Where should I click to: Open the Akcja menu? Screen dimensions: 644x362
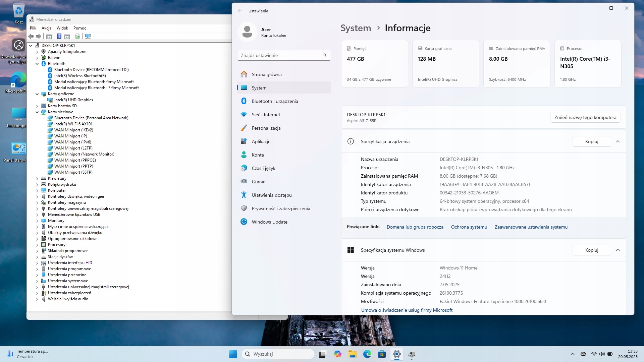pos(46,28)
